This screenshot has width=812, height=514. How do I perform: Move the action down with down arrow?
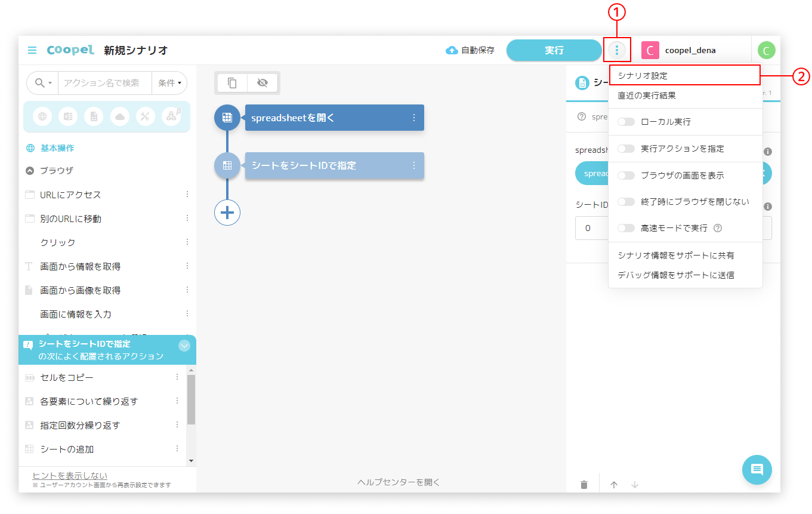[635, 485]
